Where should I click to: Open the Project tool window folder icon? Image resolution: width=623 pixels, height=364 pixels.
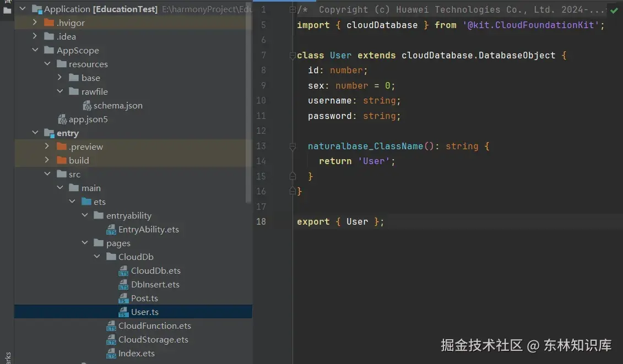click(7, 10)
